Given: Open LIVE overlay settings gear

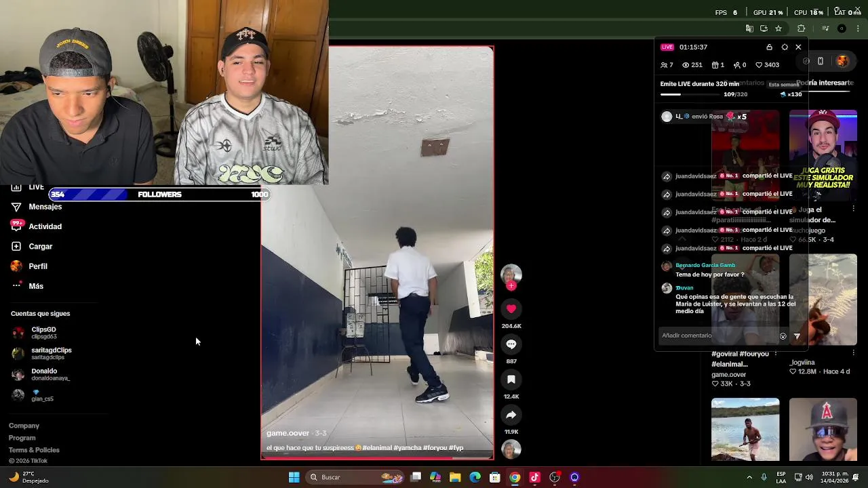Looking at the screenshot, I should coord(785,47).
